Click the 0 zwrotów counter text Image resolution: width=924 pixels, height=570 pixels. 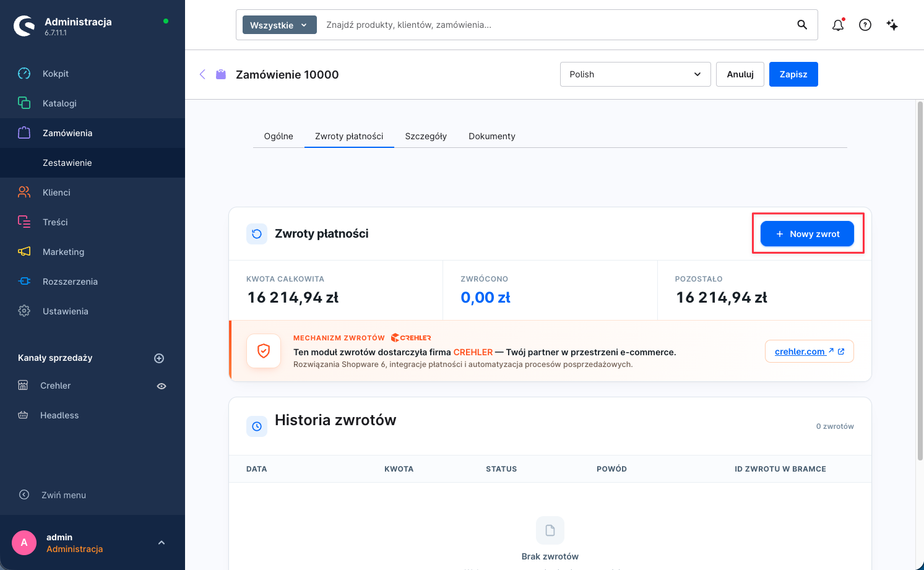point(835,426)
